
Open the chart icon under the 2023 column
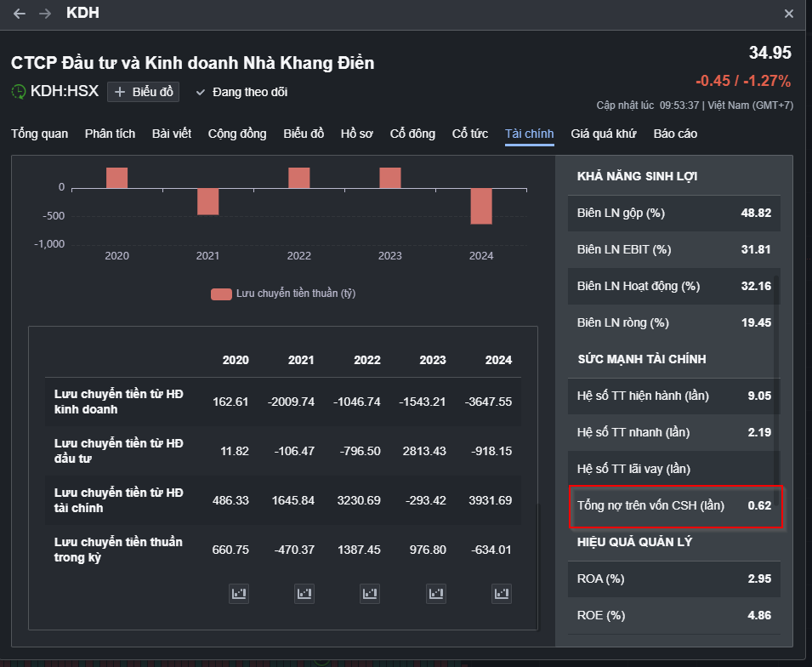click(435, 594)
